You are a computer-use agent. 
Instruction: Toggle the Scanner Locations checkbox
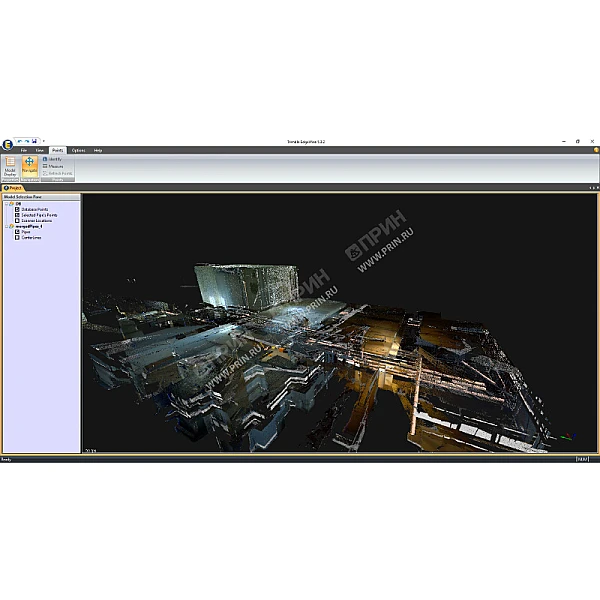point(17,220)
